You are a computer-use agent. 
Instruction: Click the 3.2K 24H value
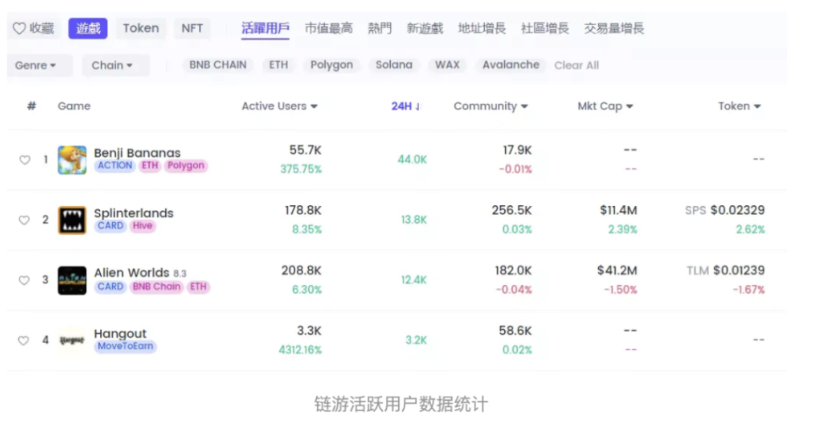[x=416, y=341]
